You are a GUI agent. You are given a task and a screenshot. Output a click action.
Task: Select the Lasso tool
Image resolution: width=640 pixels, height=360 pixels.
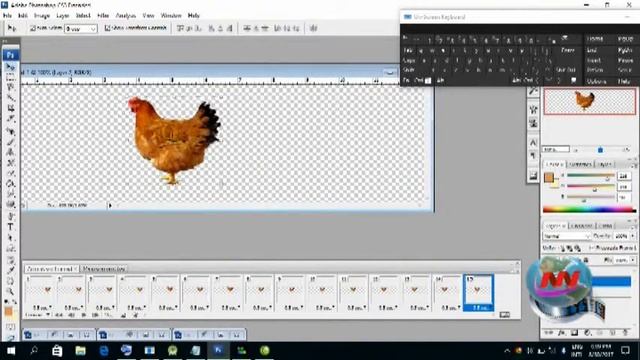point(11,87)
